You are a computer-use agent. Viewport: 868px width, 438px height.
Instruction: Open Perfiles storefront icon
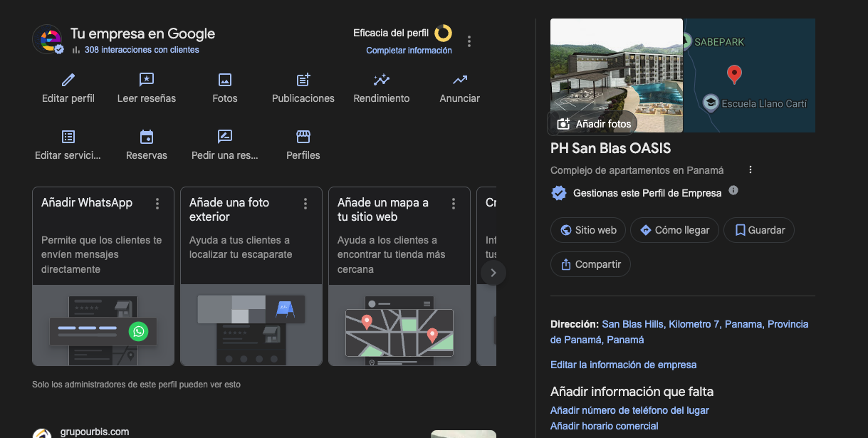[303, 137]
